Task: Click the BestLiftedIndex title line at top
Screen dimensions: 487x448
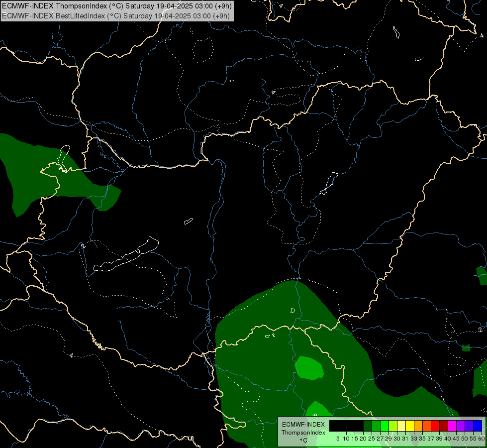Action: coord(115,15)
